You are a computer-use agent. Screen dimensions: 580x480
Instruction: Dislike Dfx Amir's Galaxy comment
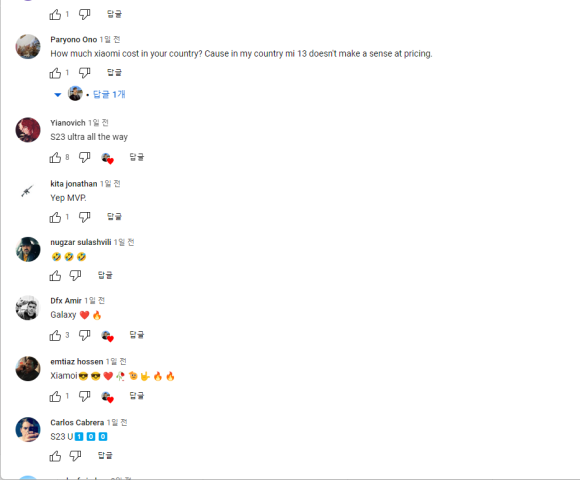pos(84,335)
